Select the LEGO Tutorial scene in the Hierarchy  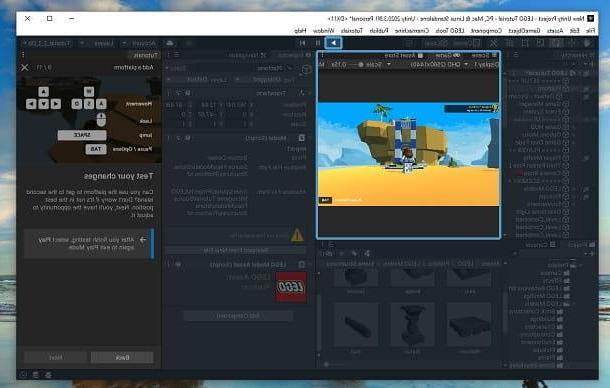pyautogui.click(x=549, y=73)
